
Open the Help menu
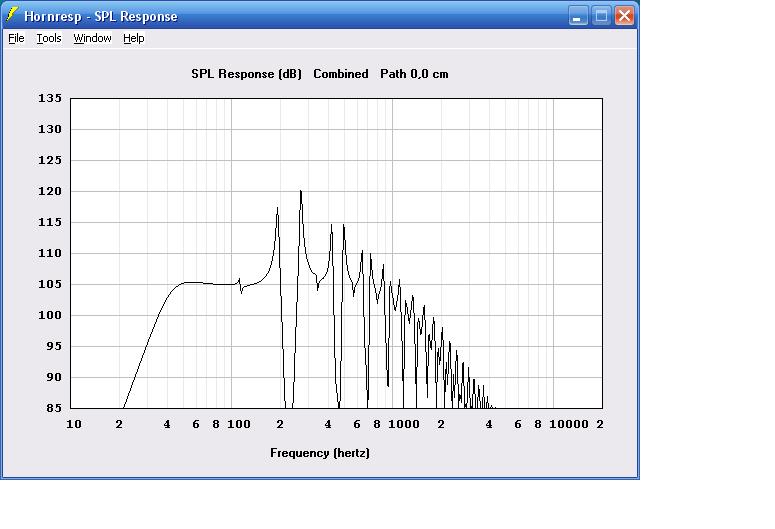133,38
